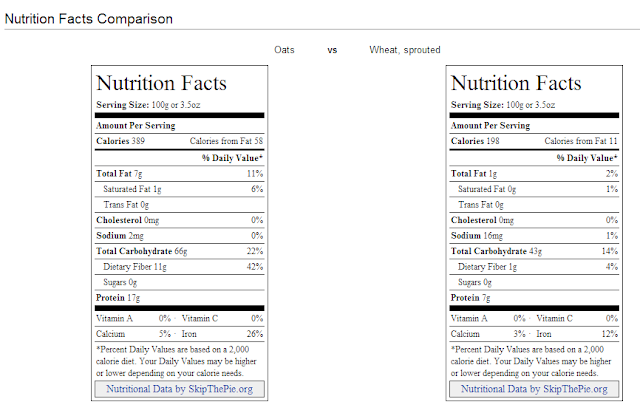The height and width of the screenshot is (416, 640).
Task: Select the Oats food label
Action: point(284,50)
